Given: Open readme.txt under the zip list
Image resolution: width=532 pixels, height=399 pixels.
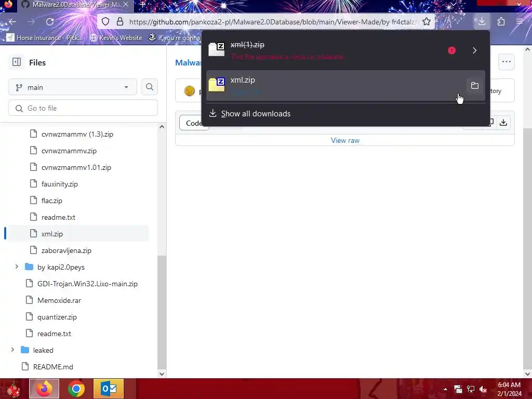Looking at the screenshot, I should coord(58,217).
